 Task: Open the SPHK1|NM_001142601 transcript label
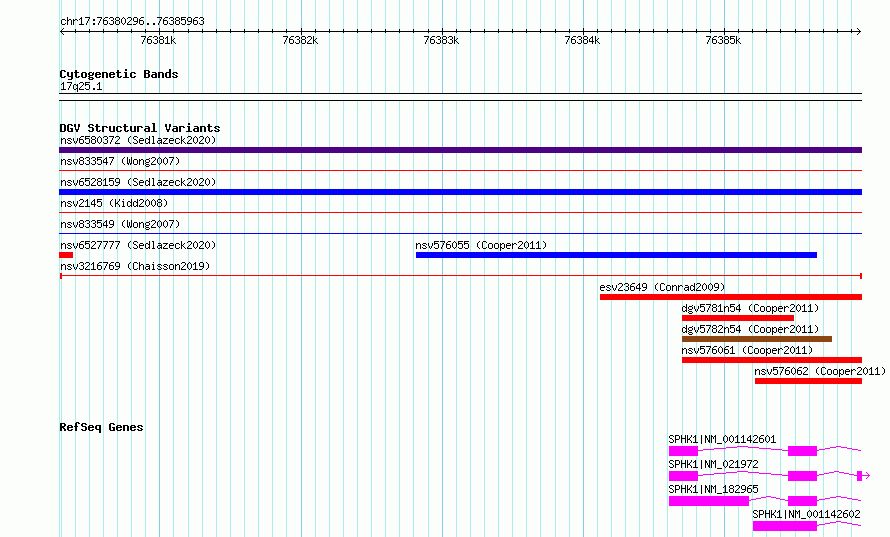tap(722, 439)
